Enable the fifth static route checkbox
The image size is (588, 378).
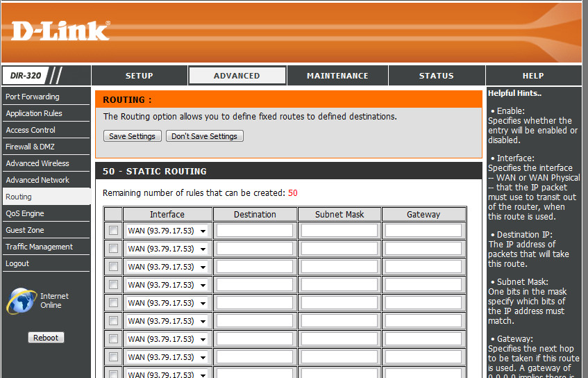coord(113,302)
